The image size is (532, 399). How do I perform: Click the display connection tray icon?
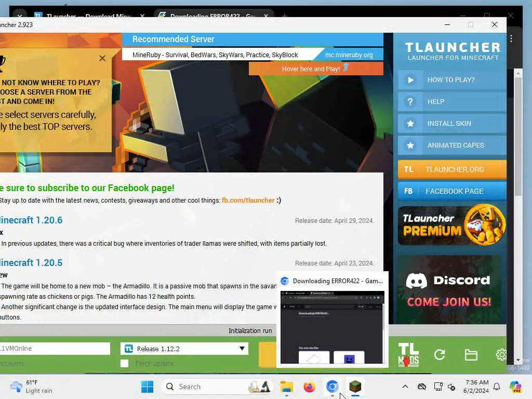tap(438, 387)
